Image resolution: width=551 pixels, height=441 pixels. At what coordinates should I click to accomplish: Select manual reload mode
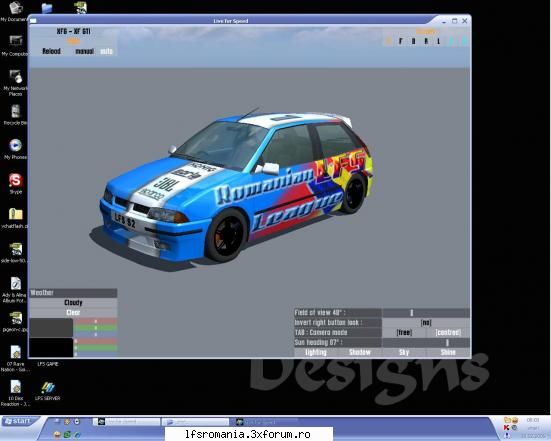pyautogui.click(x=84, y=51)
